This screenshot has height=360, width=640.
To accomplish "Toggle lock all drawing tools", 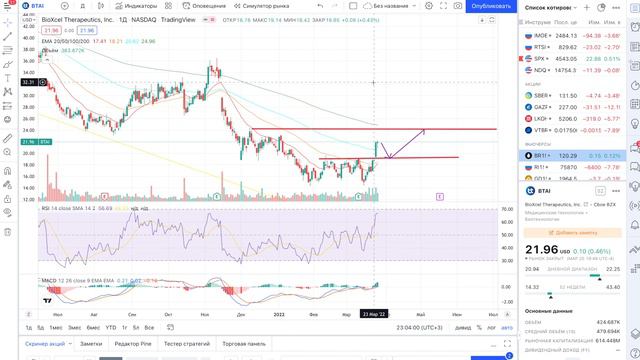I will [7, 199].
